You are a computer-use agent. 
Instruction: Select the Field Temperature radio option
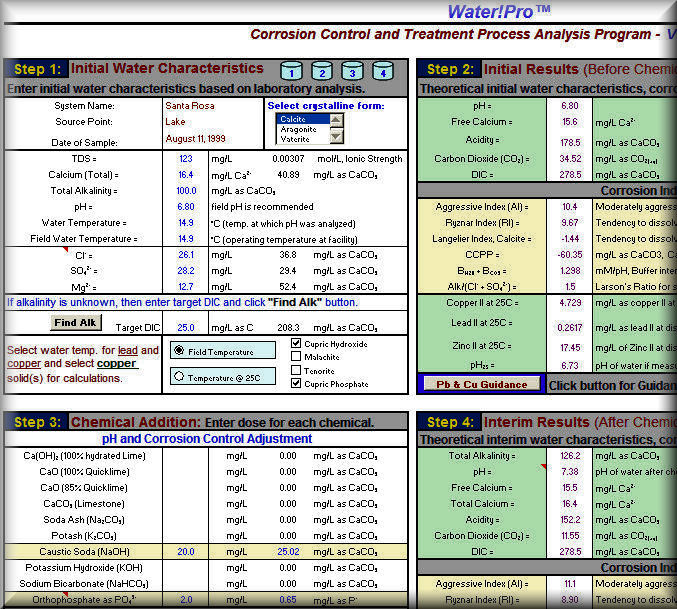pos(179,350)
